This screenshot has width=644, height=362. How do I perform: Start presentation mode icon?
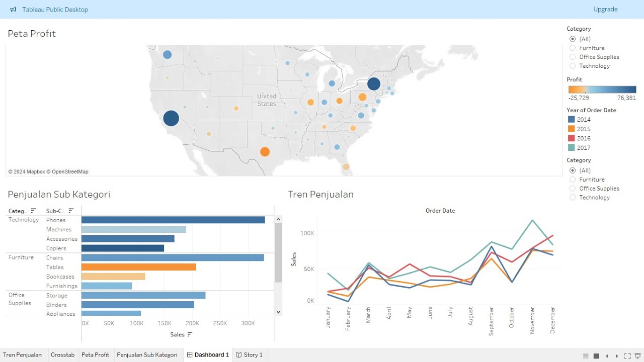(x=638, y=355)
